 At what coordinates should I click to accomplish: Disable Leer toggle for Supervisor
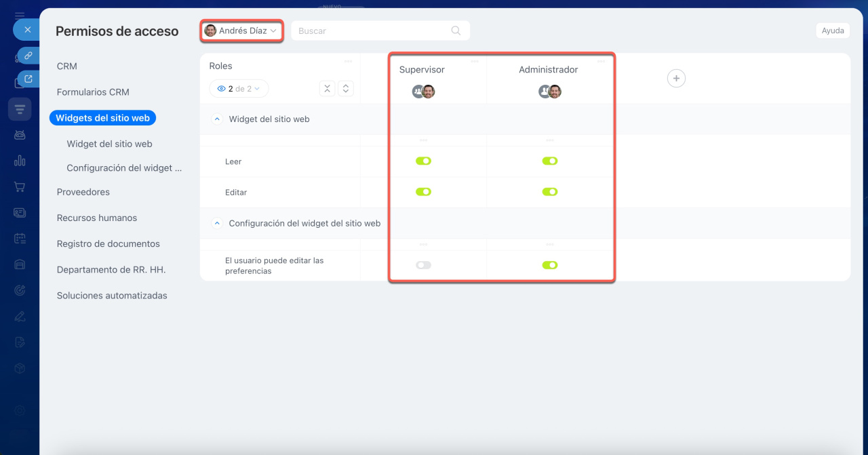point(423,161)
